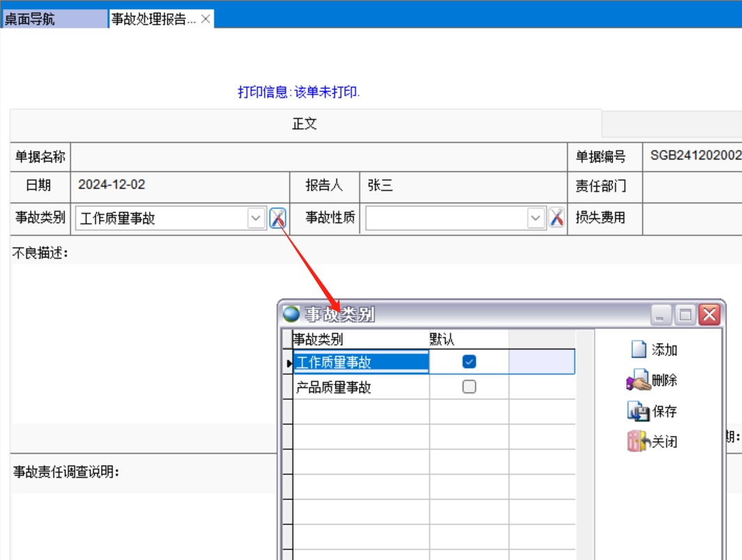Image resolution: width=742 pixels, height=560 pixels.
Task: Click the edit icon beside 事故性质 dropdown
Action: coord(556,218)
